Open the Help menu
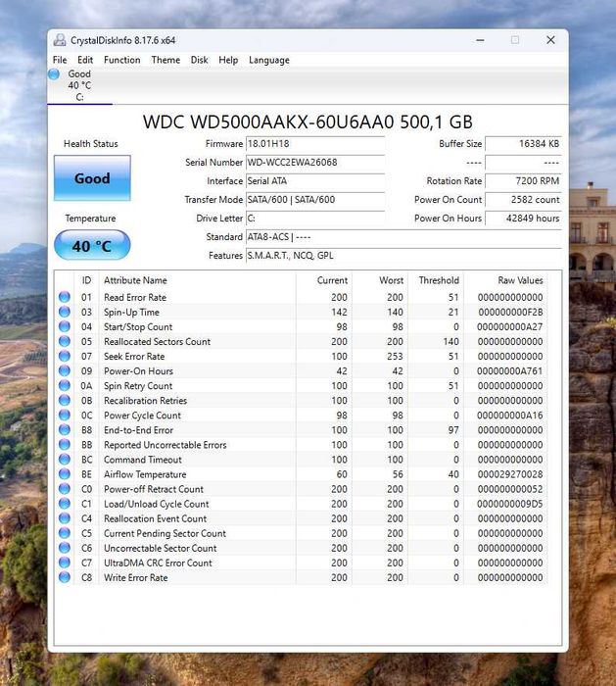 pyautogui.click(x=228, y=60)
